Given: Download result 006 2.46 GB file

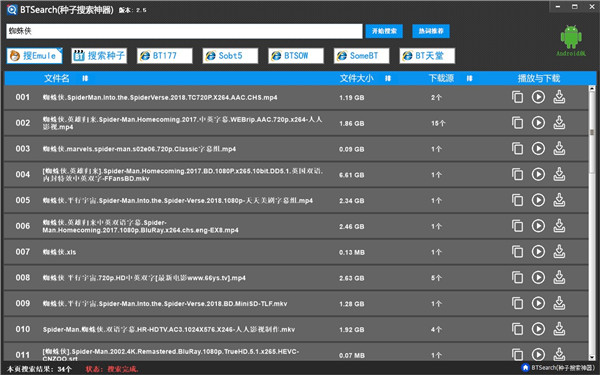Looking at the screenshot, I should [559, 226].
